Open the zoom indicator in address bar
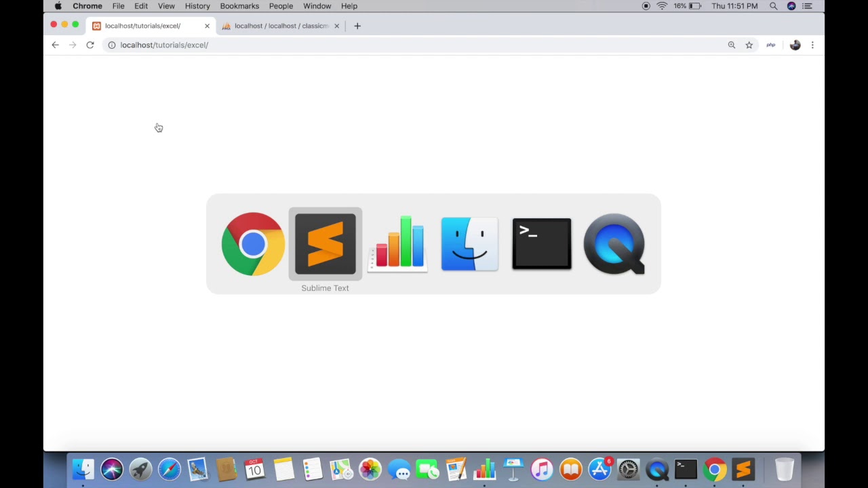 (732, 45)
